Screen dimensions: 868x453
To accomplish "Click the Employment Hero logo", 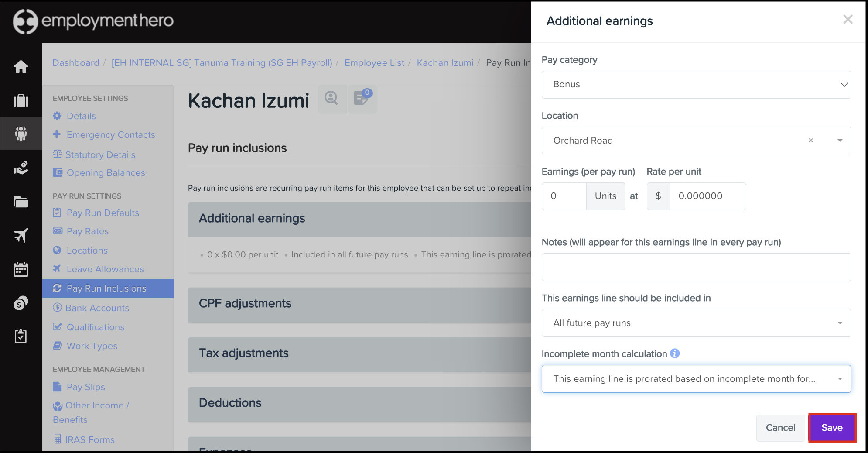I will coord(93,21).
